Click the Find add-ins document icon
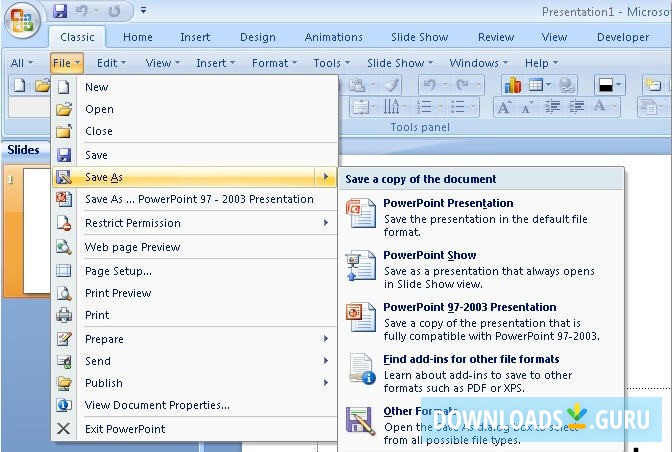Image resolution: width=672 pixels, height=452 pixels. 361,369
